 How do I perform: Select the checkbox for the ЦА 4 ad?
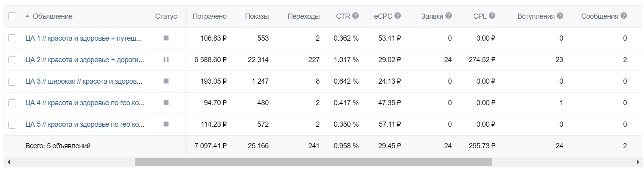click(x=12, y=103)
